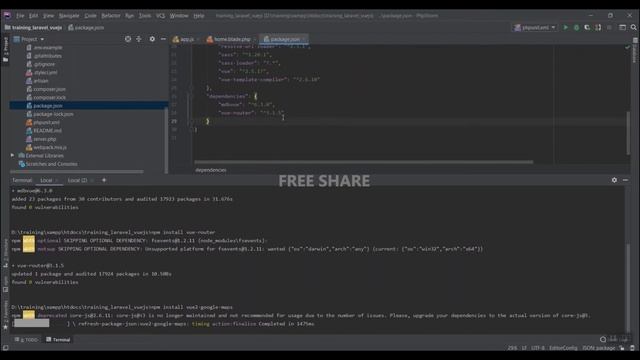Click the editor horizontal scrollbar
Image resolution: width=640 pixels, height=360 pixels.
(x=363, y=162)
